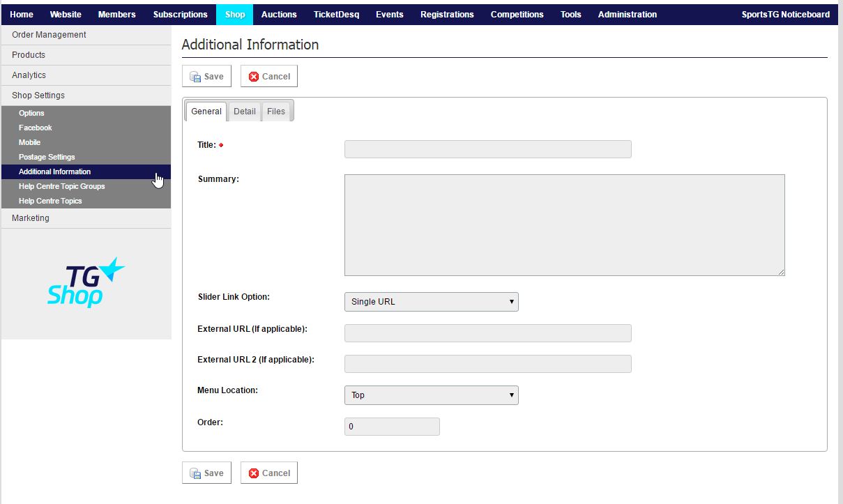Open Help Centre Topic Groups
843x504 pixels.
(x=86, y=186)
